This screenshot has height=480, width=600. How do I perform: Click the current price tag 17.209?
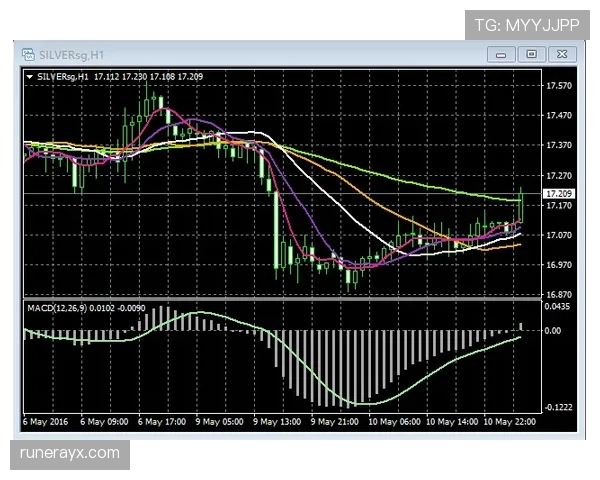tap(558, 193)
